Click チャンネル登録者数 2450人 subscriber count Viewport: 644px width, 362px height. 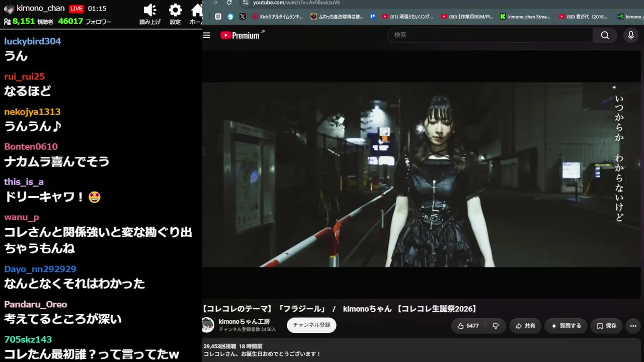click(x=247, y=329)
